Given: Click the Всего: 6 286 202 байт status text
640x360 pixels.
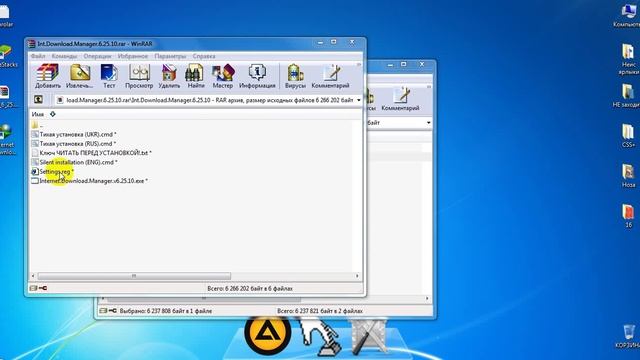Looking at the screenshot, I should 250,288.
